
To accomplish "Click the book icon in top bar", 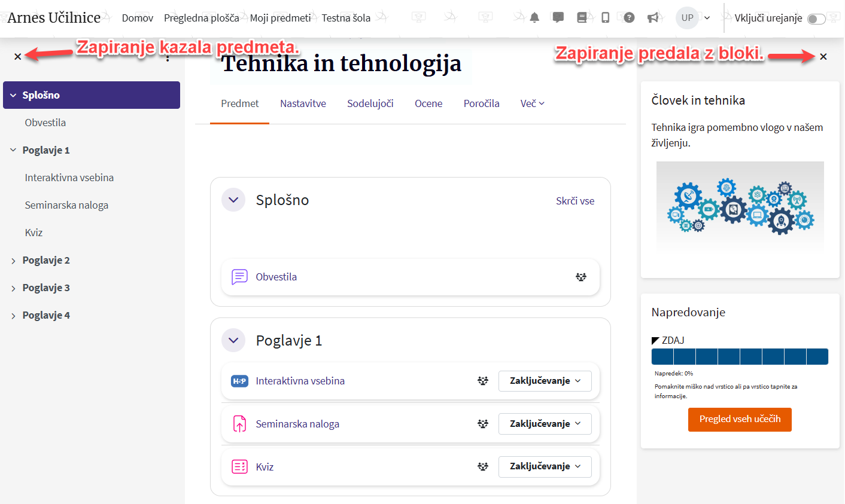I will (582, 18).
